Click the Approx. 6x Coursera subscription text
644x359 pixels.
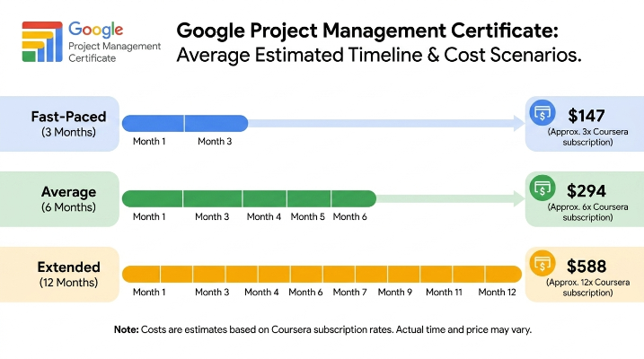click(x=587, y=212)
